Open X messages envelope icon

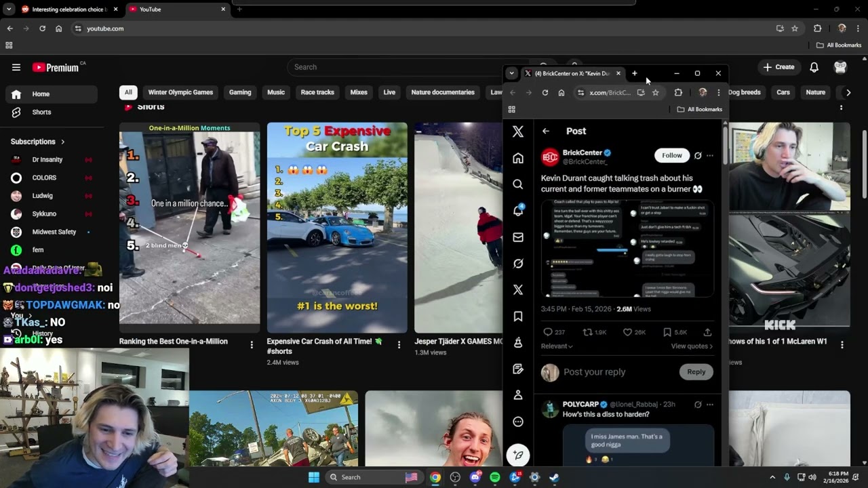518,237
